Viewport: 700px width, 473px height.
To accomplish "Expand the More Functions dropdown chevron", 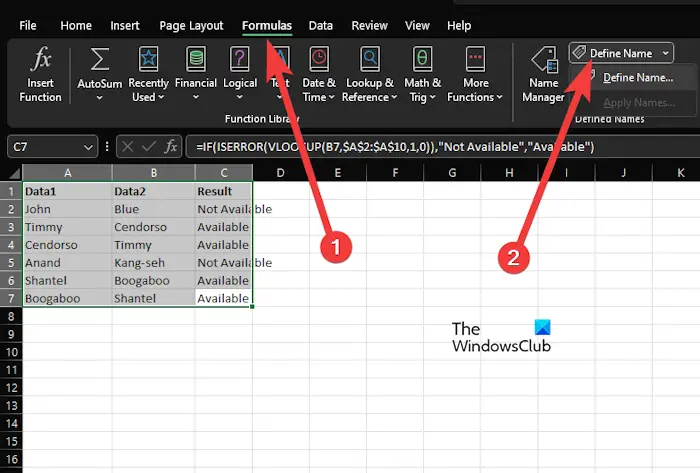I will tap(500, 97).
